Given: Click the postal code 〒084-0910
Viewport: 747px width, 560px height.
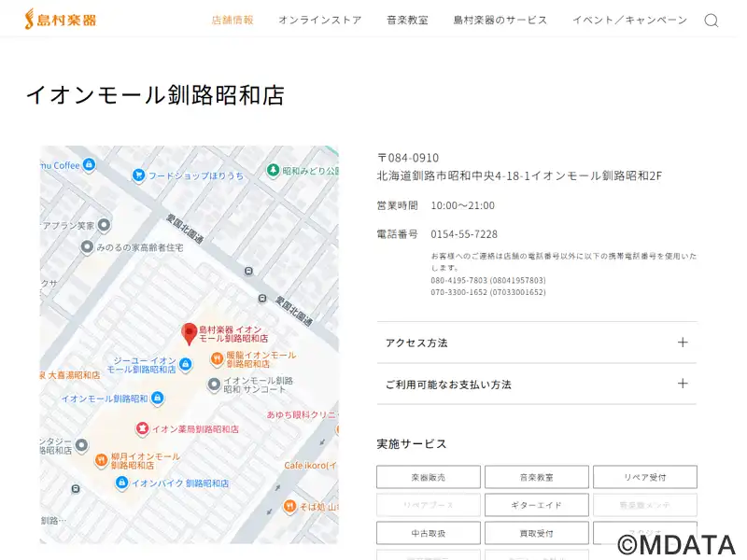Looking at the screenshot, I should tap(408, 158).
